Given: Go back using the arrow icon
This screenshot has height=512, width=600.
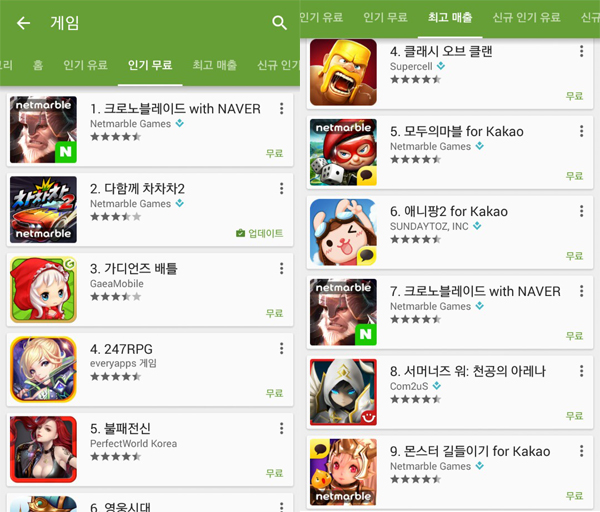Looking at the screenshot, I should 23,23.
